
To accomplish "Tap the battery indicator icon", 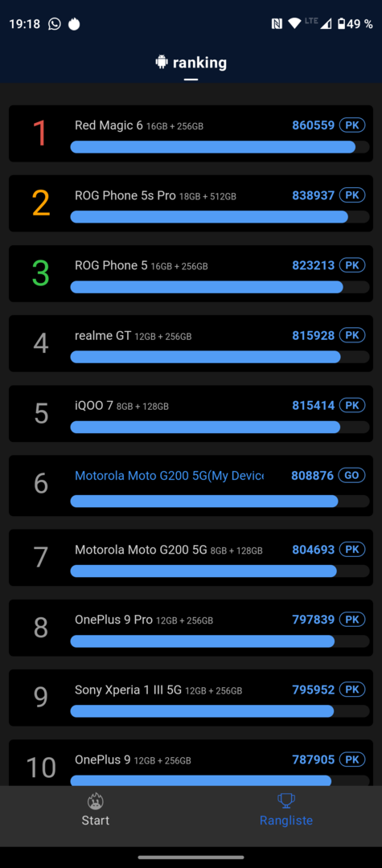I will point(342,24).
